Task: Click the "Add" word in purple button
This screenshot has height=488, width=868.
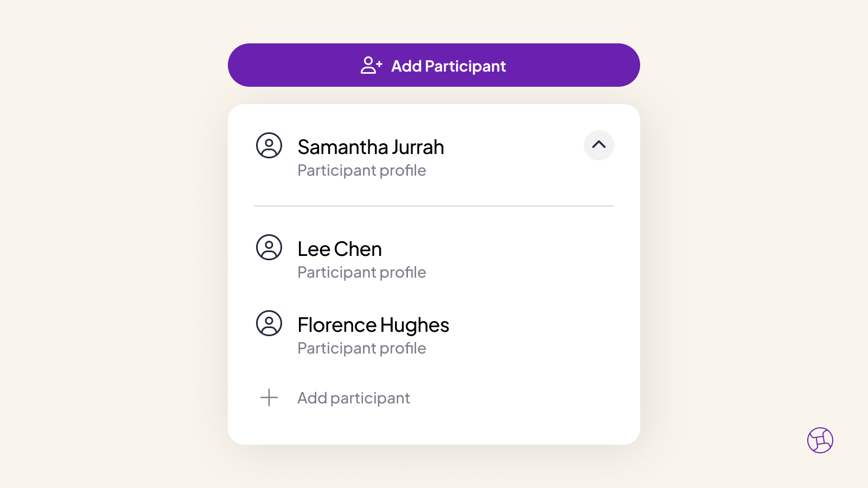Action: point(406,66)
